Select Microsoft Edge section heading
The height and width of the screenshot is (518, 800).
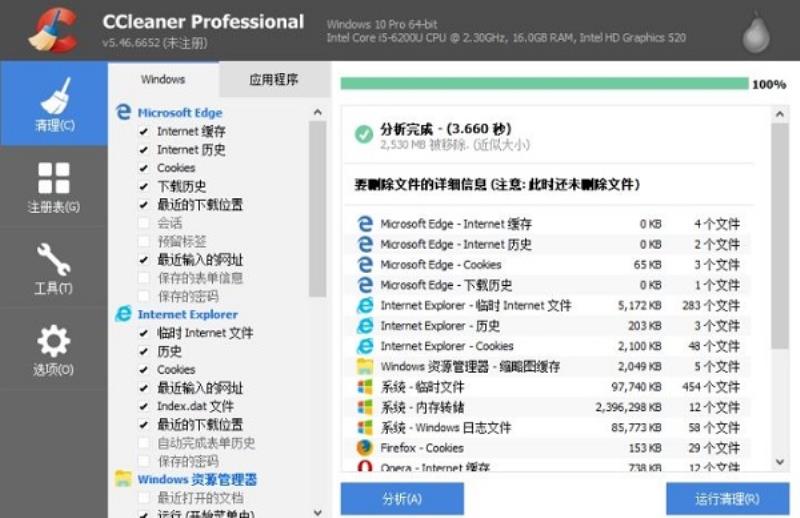[x=180, y=112]
